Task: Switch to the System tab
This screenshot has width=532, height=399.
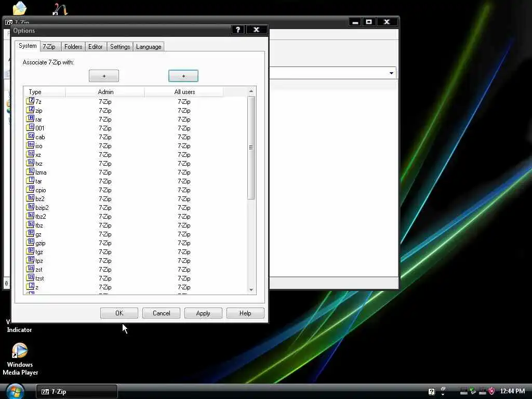Action: tap(28, 46)
